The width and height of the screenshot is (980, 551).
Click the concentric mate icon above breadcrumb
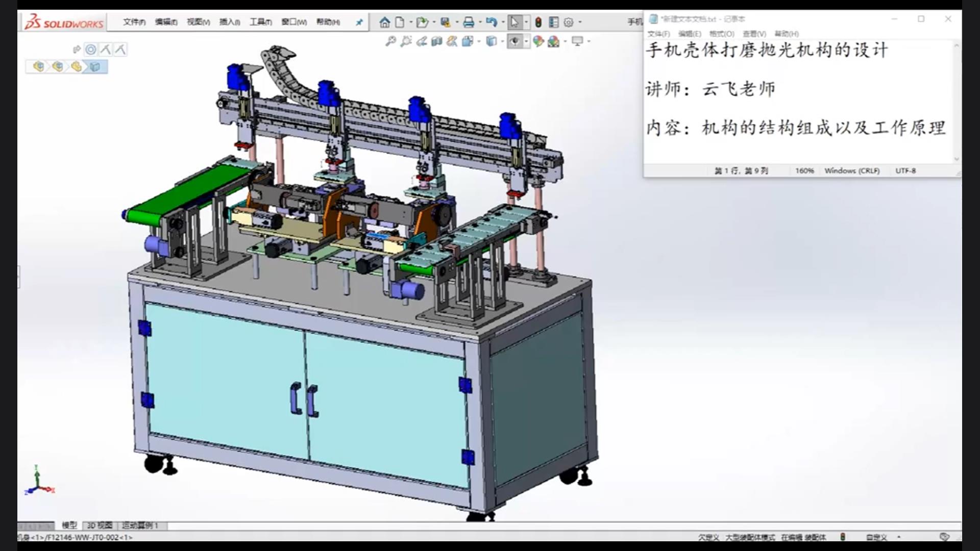91,49
